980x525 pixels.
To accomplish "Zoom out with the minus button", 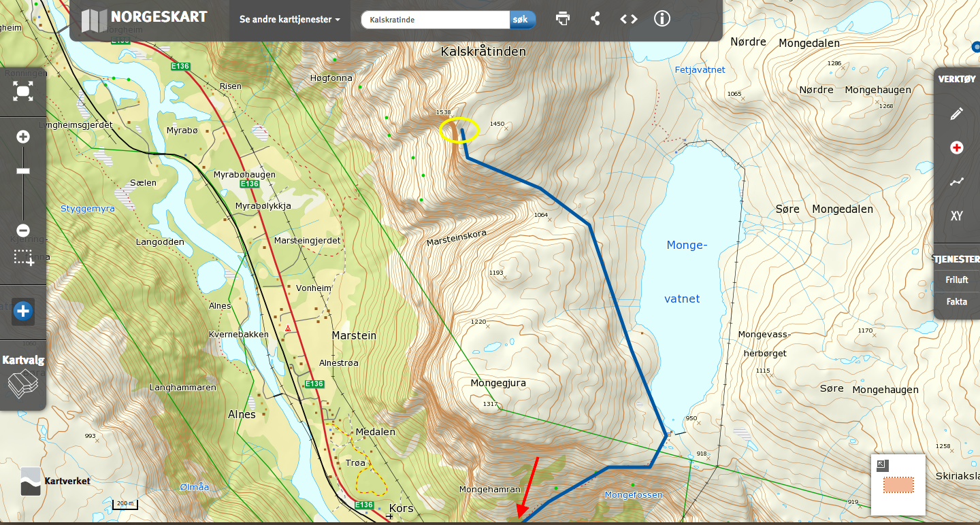I will tap(23, 231).
